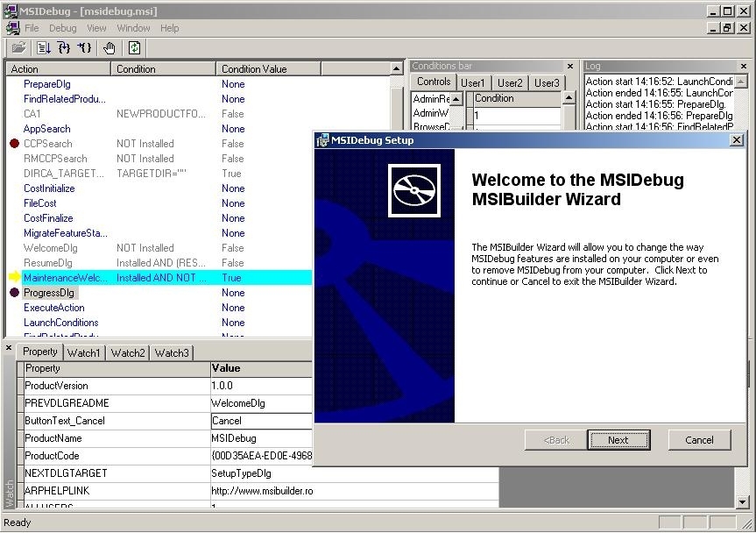Click scroll-up arrow beside AdminRe list

pyautogui.click(x=456, y=99)
